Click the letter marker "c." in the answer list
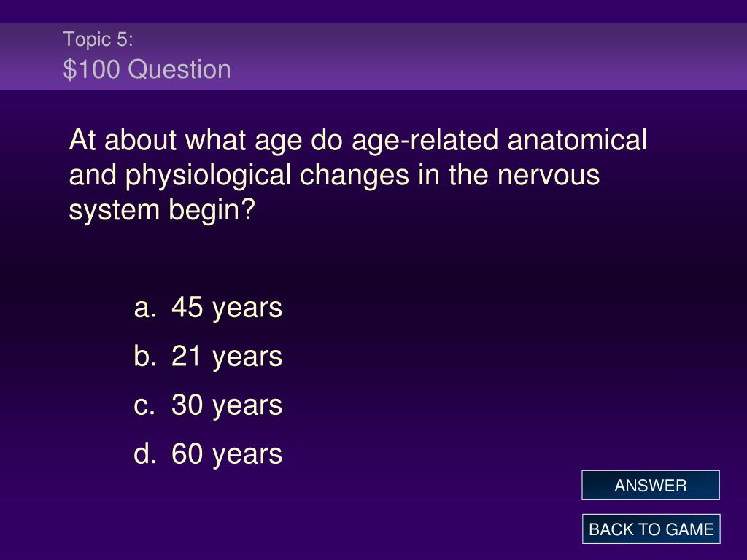 144,405
